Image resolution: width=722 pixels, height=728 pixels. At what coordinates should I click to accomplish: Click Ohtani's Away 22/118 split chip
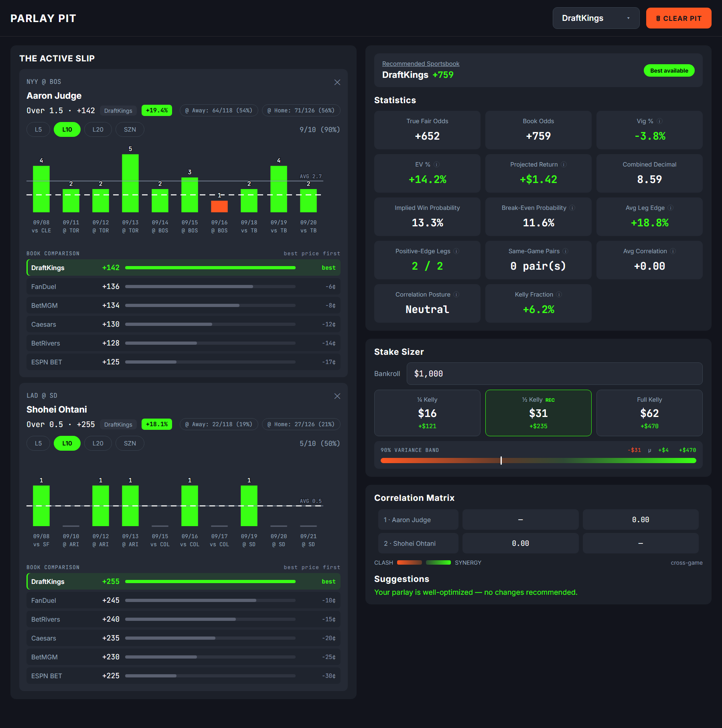tap(219, 424)
